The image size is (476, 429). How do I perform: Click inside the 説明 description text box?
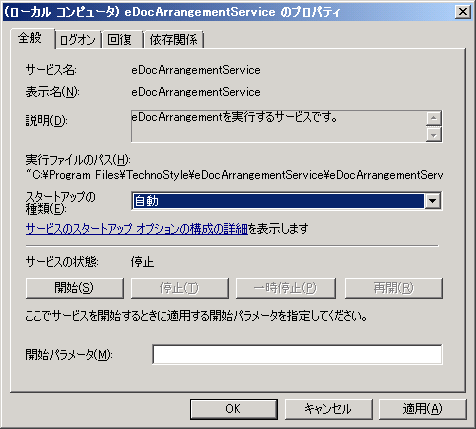[x=278, y=126]
